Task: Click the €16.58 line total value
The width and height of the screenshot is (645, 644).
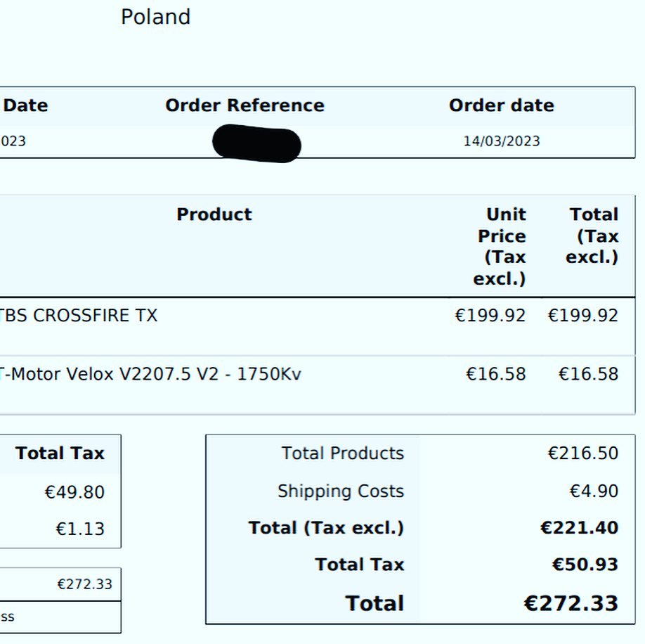Action: tap(588, 374)
